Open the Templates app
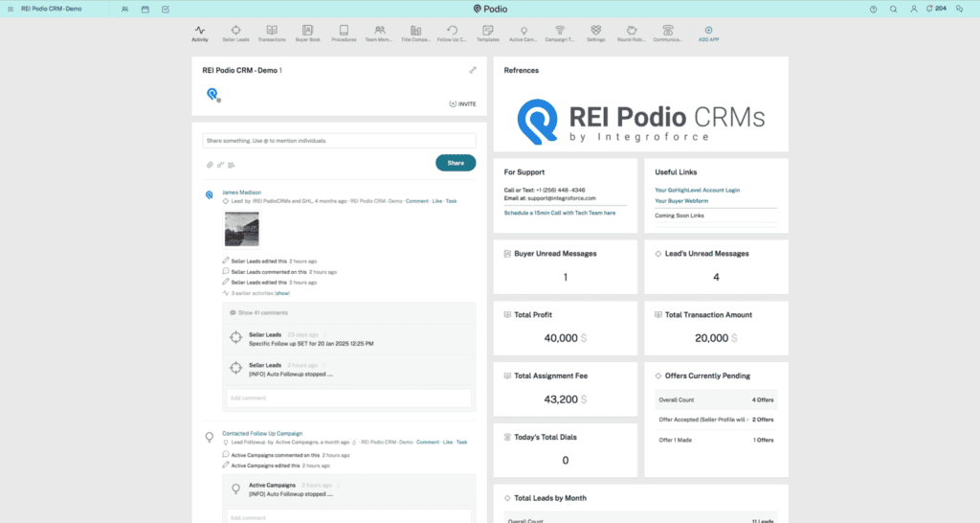The image size is (980, 523). (x=488, y=34)
